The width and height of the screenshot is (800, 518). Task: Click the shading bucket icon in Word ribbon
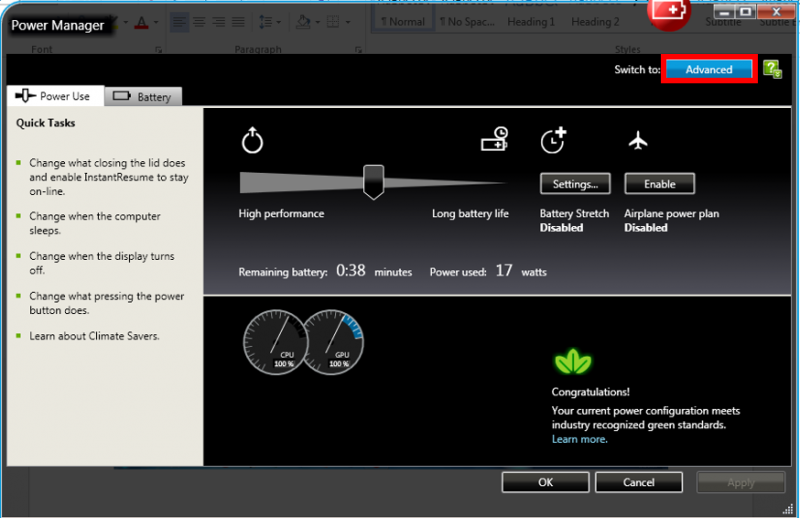click(303, 22)
